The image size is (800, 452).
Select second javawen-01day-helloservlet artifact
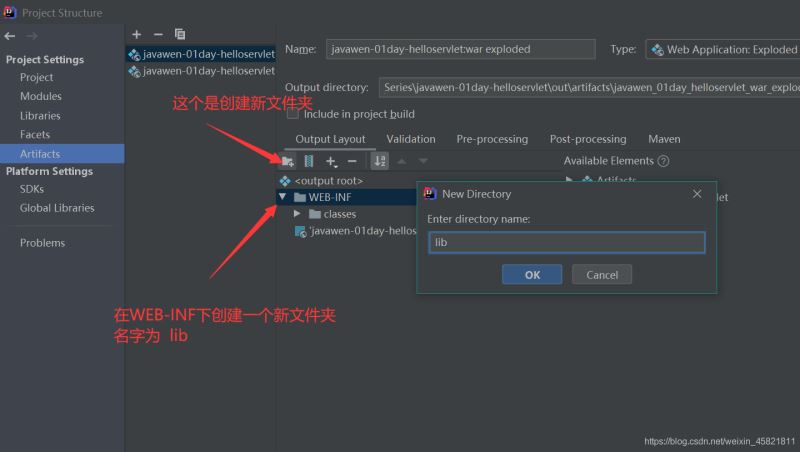[201, 71]
